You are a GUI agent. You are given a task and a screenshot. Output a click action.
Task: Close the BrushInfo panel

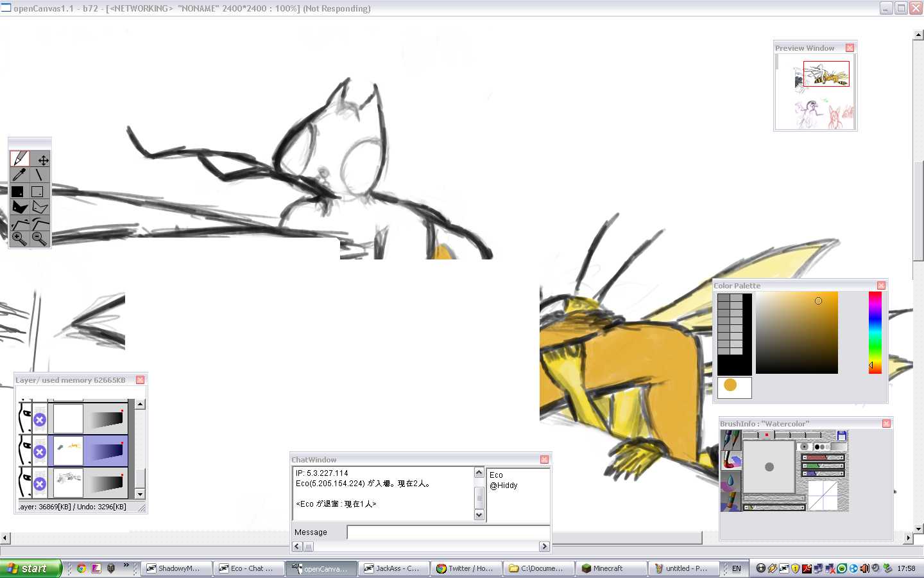(886, 424)
